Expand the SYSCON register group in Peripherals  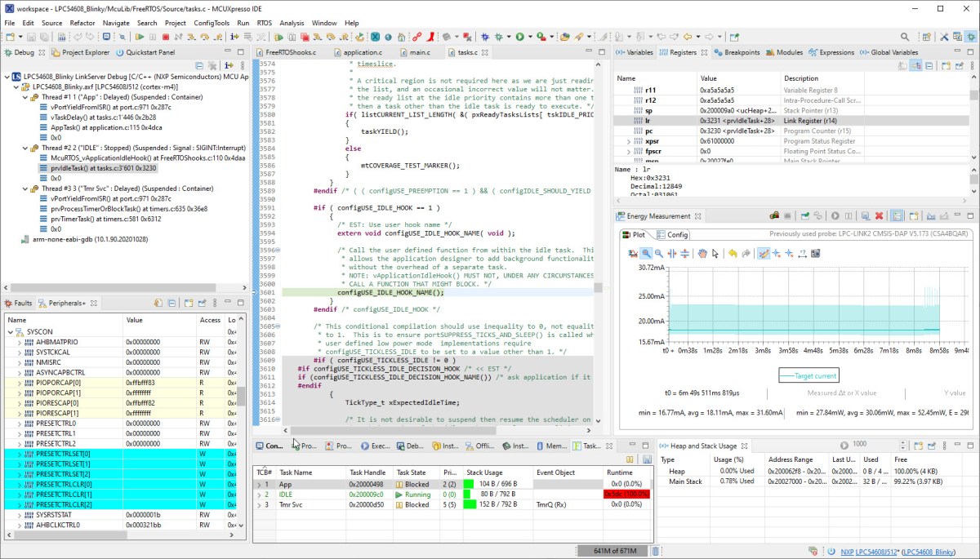[x=8, y=331]
